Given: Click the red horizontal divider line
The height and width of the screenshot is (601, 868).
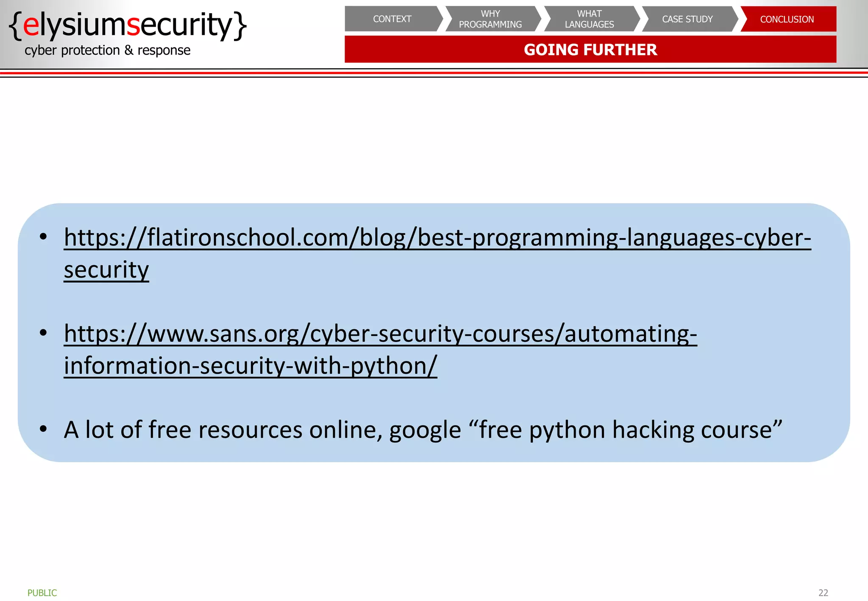Looking at the screenshot, I should tap(434, 73).
